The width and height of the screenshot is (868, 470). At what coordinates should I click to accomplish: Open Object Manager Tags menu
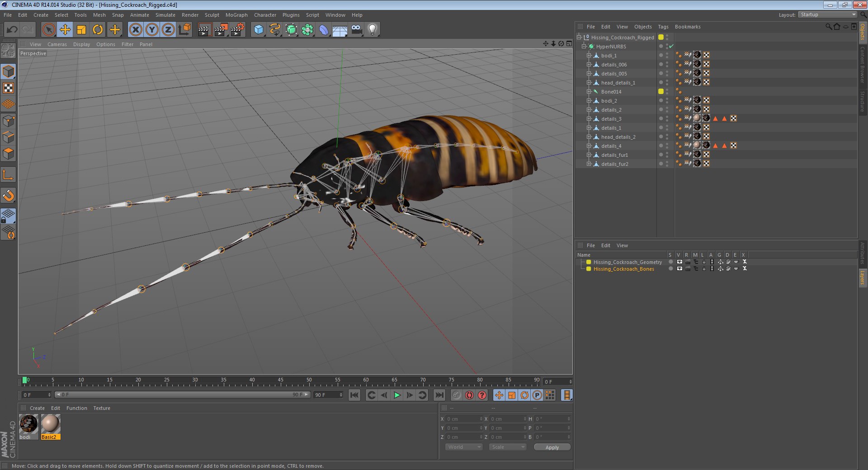pos(663,27)
